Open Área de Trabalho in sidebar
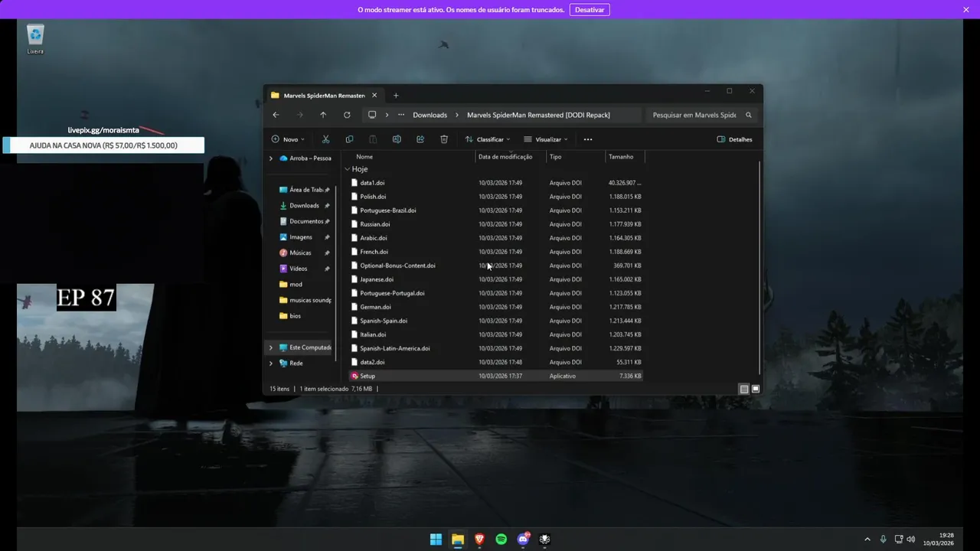Viewport: 980px width, 551px height. coord(304,190)
